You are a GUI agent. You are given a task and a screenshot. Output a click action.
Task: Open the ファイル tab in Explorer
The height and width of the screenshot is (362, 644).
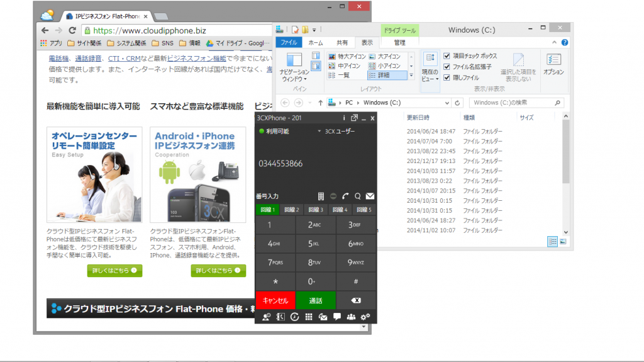(x=289, y=42)
